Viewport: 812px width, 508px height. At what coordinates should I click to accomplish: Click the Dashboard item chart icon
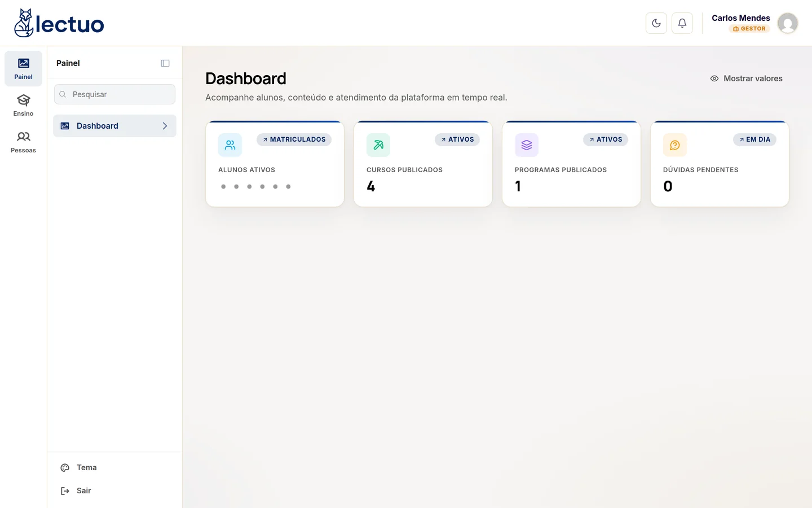coord(65,126)
